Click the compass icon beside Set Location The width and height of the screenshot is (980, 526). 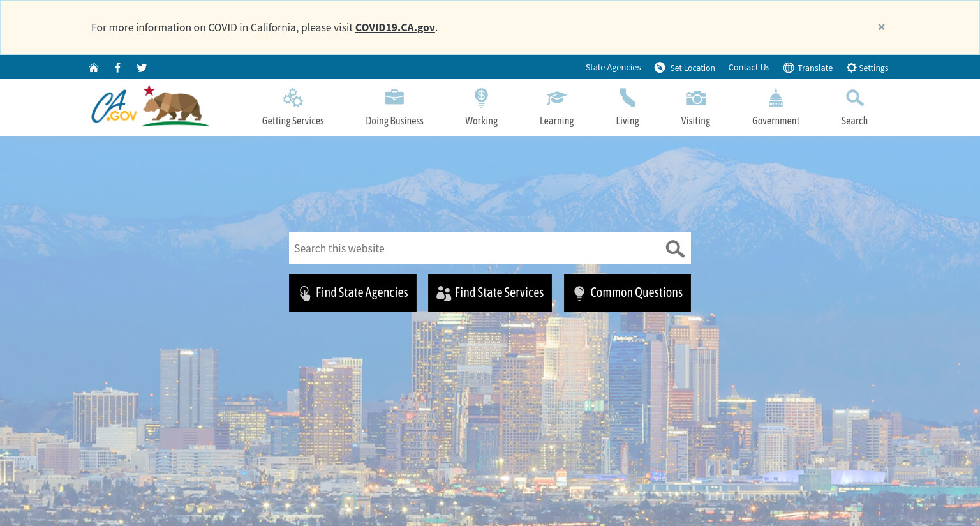click(x=660, y=68)
